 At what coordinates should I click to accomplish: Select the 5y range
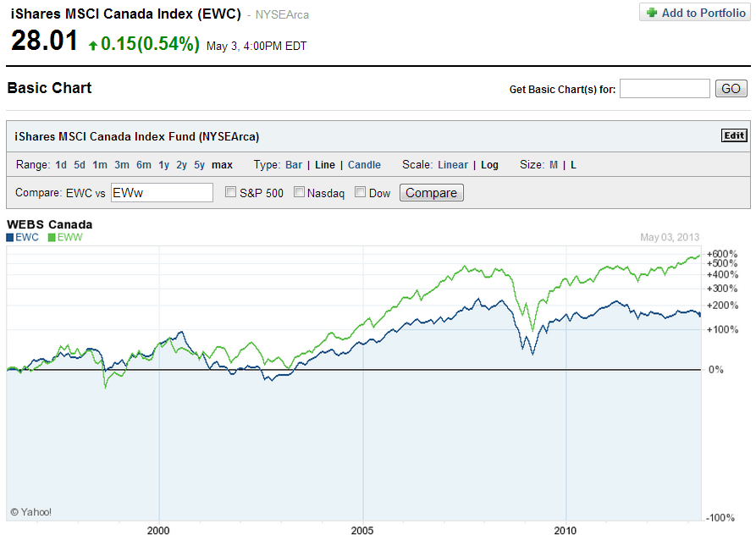(x=199, y=165)
